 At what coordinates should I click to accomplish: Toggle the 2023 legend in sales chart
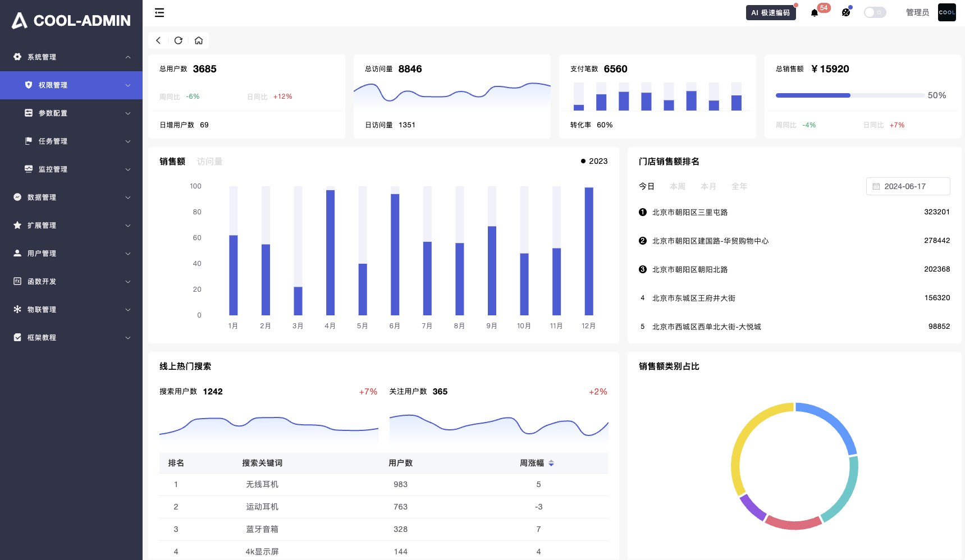(x=593, y=161)
